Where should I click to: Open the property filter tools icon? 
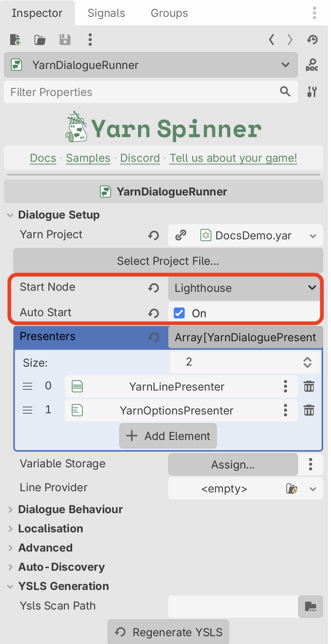(312, 92)
